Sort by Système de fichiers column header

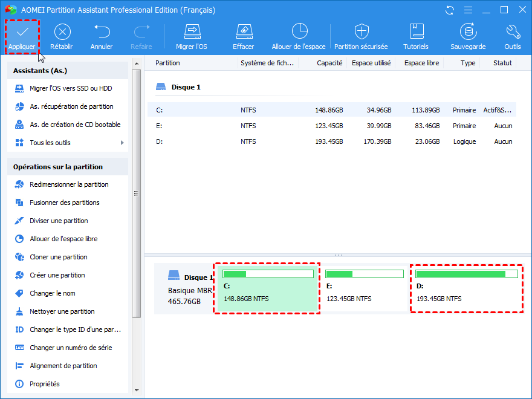click(267, 63)
